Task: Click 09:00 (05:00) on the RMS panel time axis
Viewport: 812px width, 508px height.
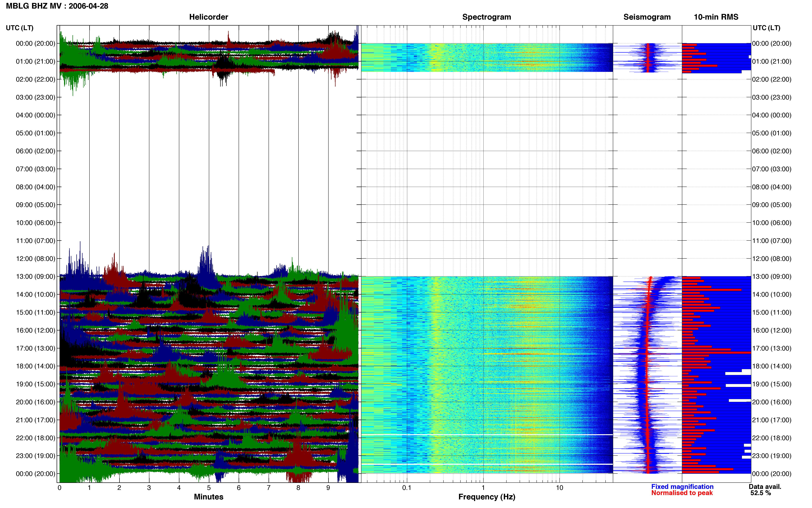Action: pos(772,205)
